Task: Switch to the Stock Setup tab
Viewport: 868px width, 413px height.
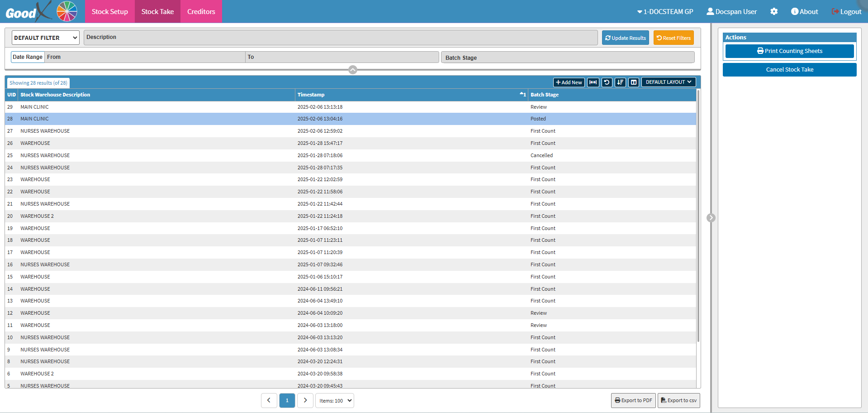Action: click(109, 12)
